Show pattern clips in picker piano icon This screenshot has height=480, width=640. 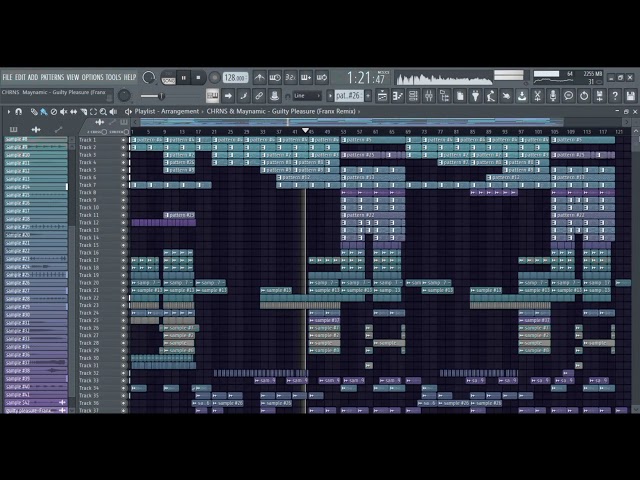[13, 129]
